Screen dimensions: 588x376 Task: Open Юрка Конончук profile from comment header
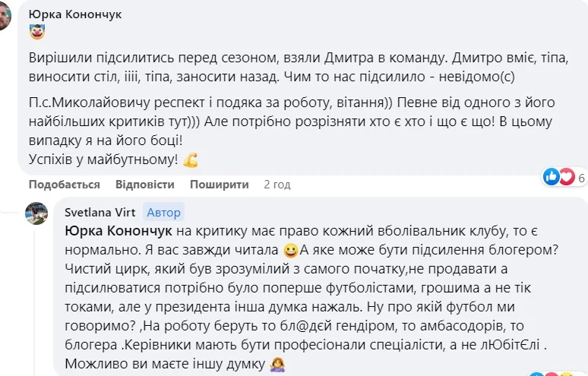[x=74, y=15]
